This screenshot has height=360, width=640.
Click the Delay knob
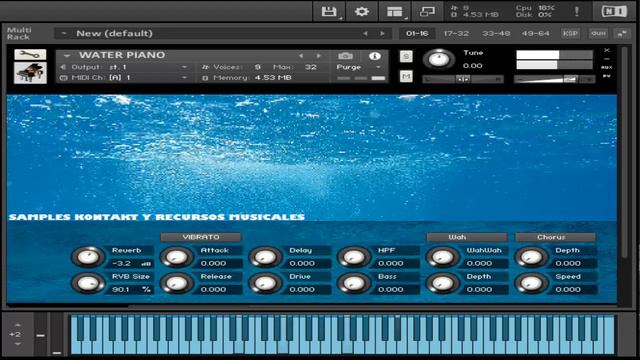point(265,257)
